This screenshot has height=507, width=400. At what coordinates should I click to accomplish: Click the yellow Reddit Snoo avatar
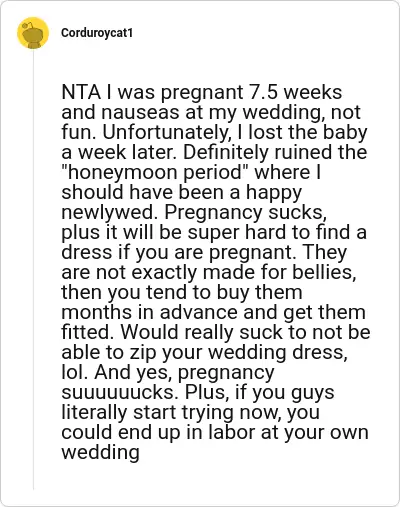click(33, 33)
